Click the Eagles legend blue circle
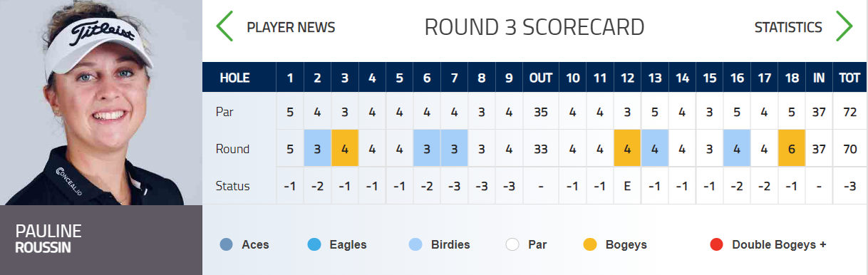The height and width of the screenshot is (275, 868). point(314,244)
